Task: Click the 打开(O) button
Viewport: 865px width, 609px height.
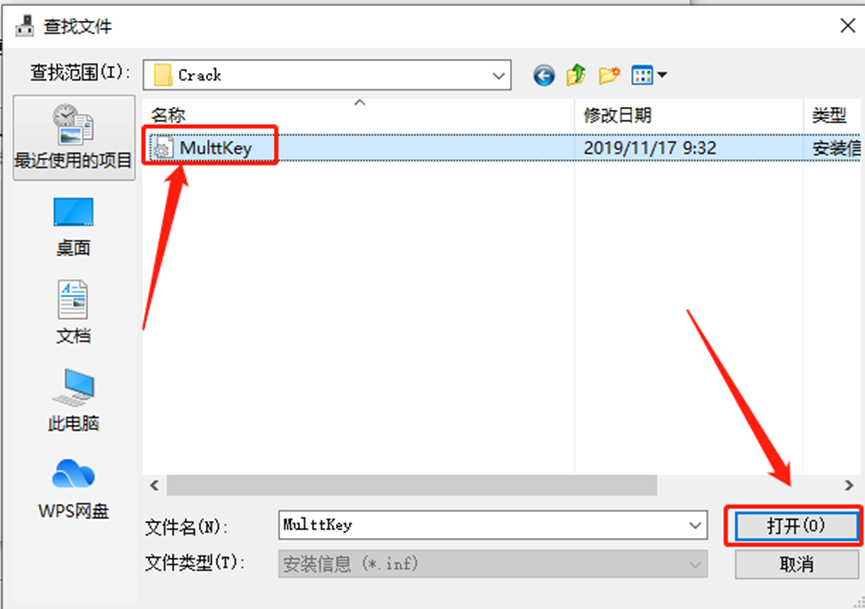Action: click(796, 526)
